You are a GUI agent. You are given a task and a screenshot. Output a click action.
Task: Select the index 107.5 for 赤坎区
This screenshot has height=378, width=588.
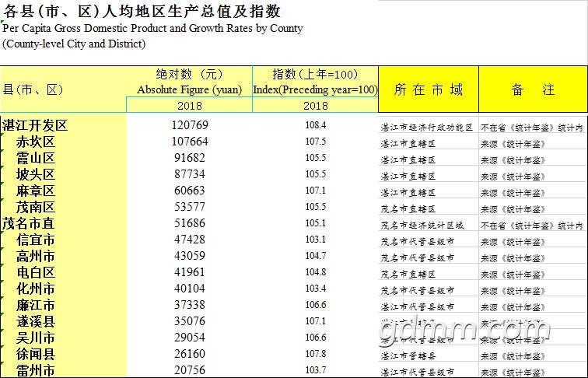pos(316,142)
